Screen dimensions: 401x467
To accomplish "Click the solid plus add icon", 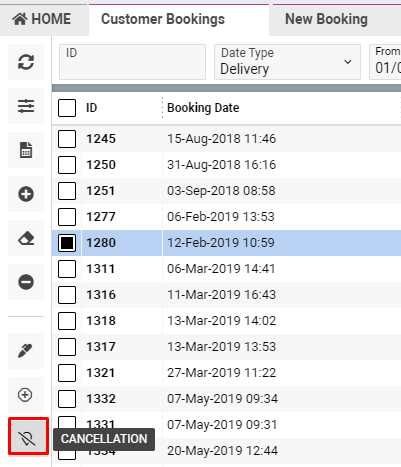I will [x=26, y=194].
